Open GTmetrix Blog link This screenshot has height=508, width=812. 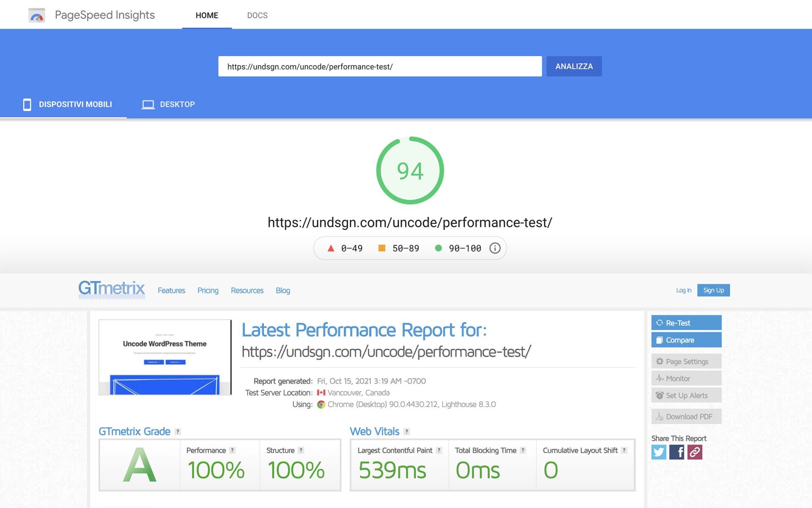click(x=283, y=290)
